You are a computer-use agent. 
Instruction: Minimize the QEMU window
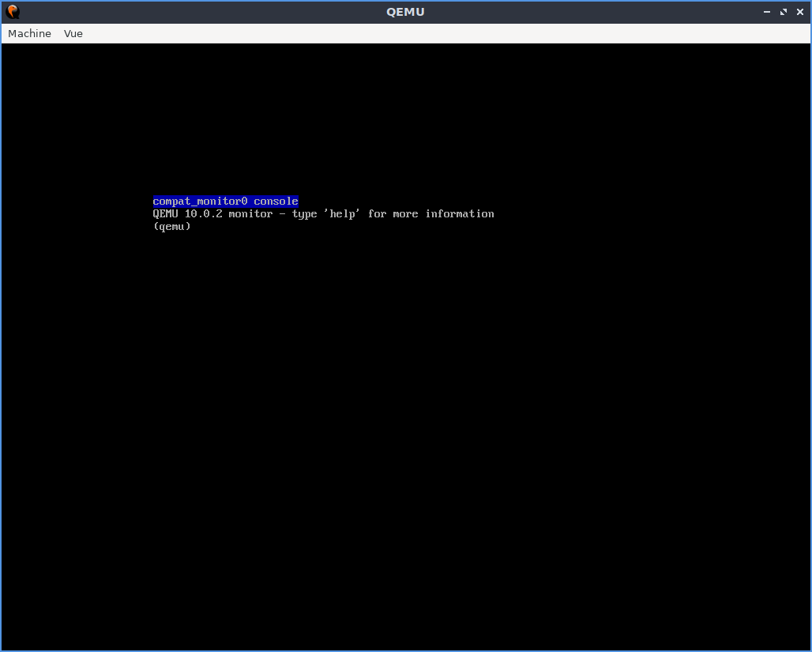coord(767,12)
